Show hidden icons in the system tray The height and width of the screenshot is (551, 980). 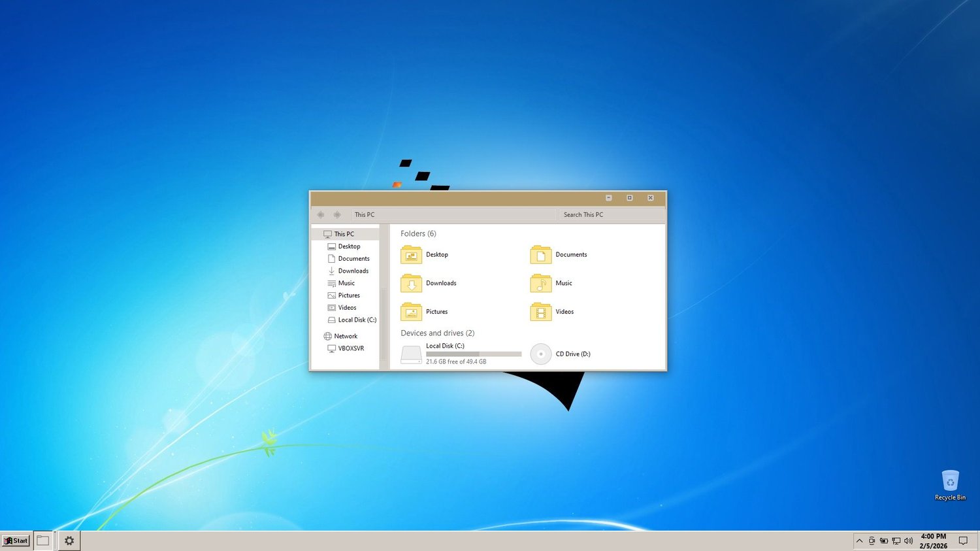pos(859,541)
